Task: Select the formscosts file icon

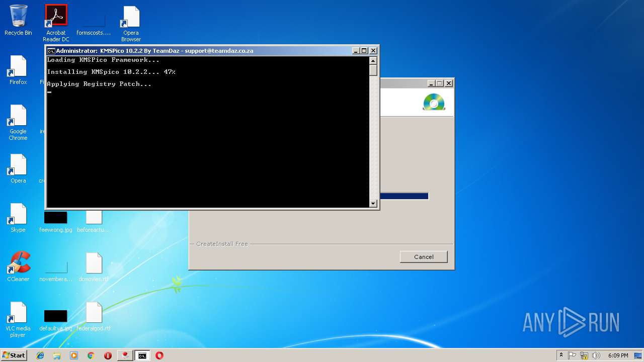Action: click(x=93, y=23)
